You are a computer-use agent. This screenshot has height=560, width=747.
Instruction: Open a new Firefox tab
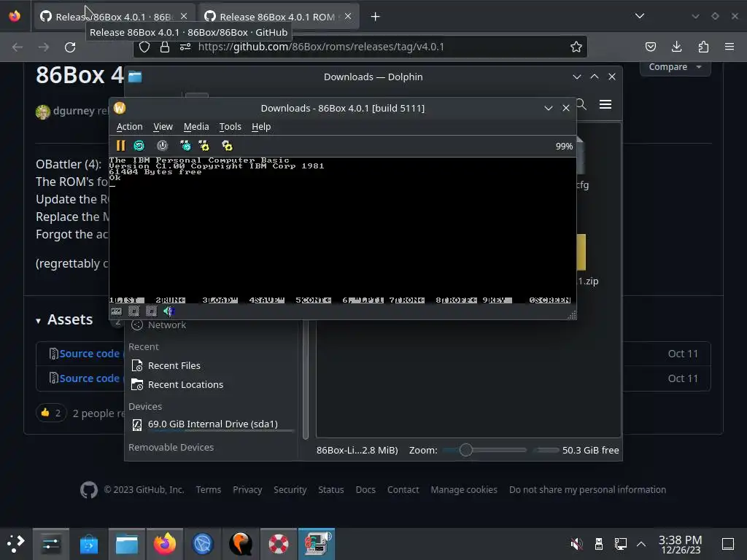pos(376,17)
